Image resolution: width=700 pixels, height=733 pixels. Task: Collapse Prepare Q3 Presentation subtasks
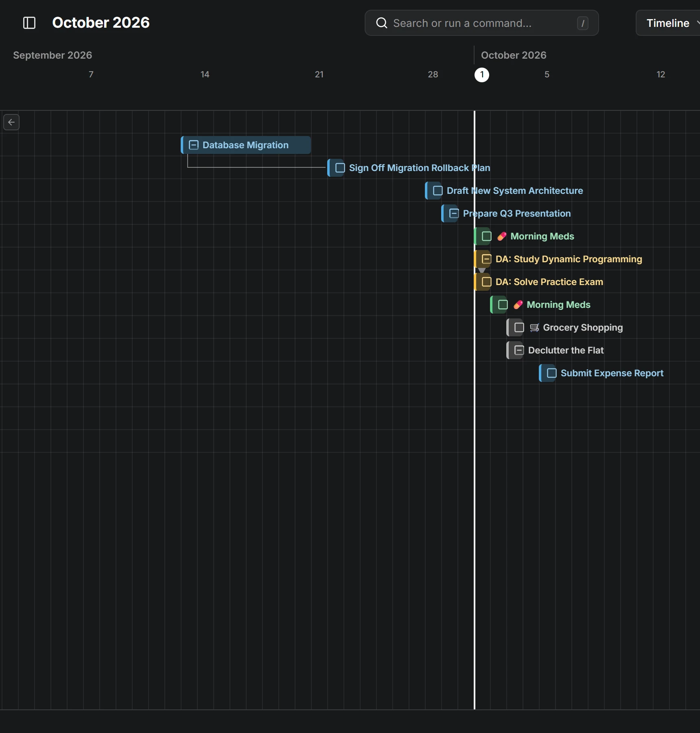point(454,213)
